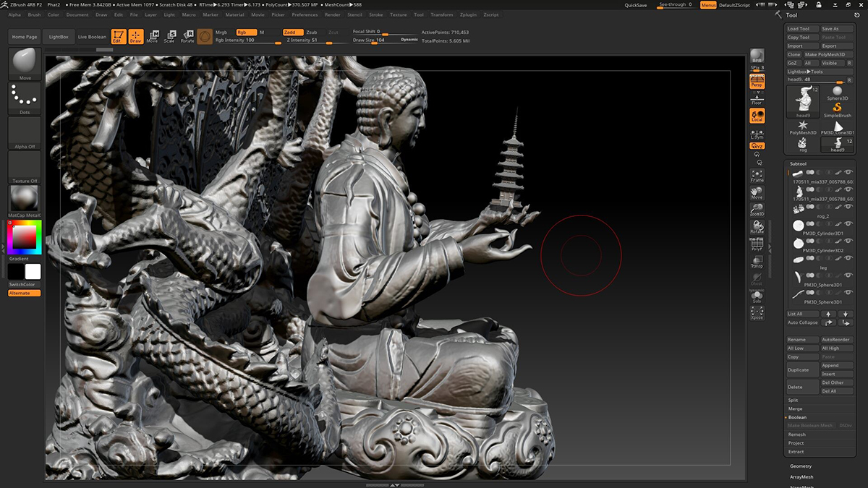Select the SimpleBrush tool icon
The height and width of the screenshot is (488, 868).
point(837,107)
